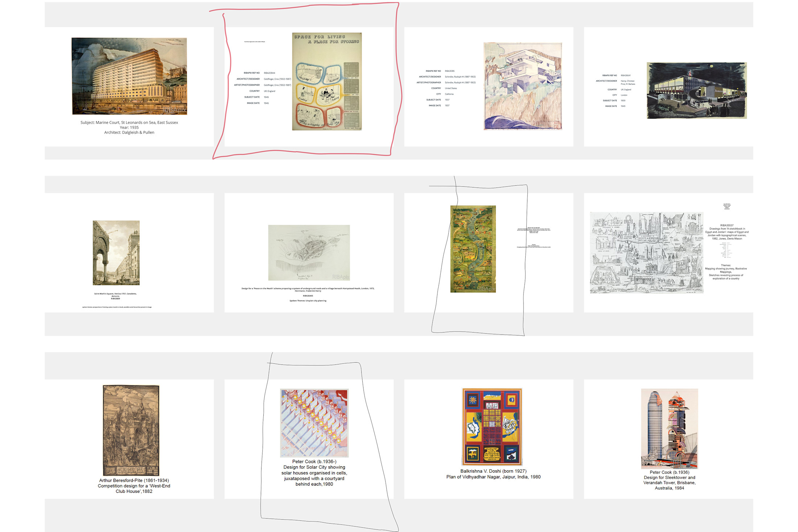
Task: Click 'Hamp, Christian' designer value
Action: click(x=628, y=81)
